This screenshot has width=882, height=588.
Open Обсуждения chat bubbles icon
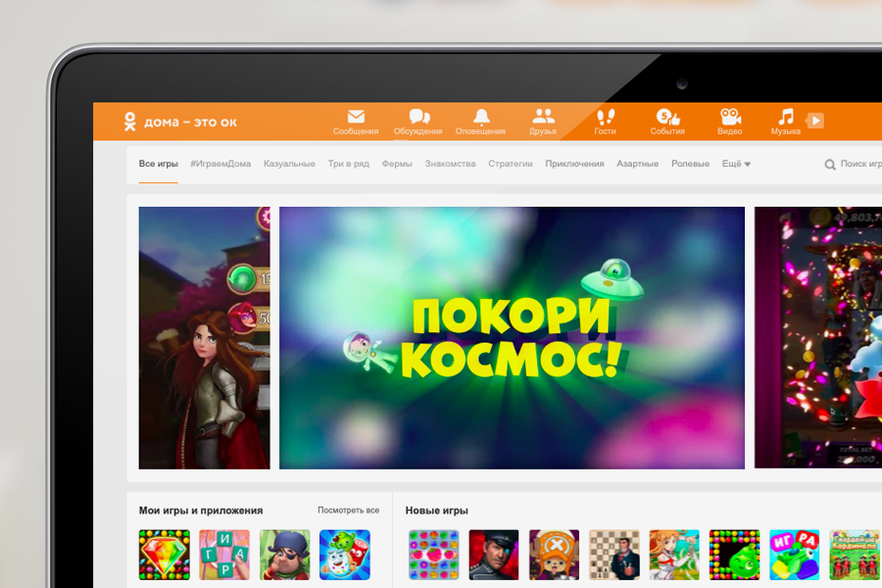[418, 117]
